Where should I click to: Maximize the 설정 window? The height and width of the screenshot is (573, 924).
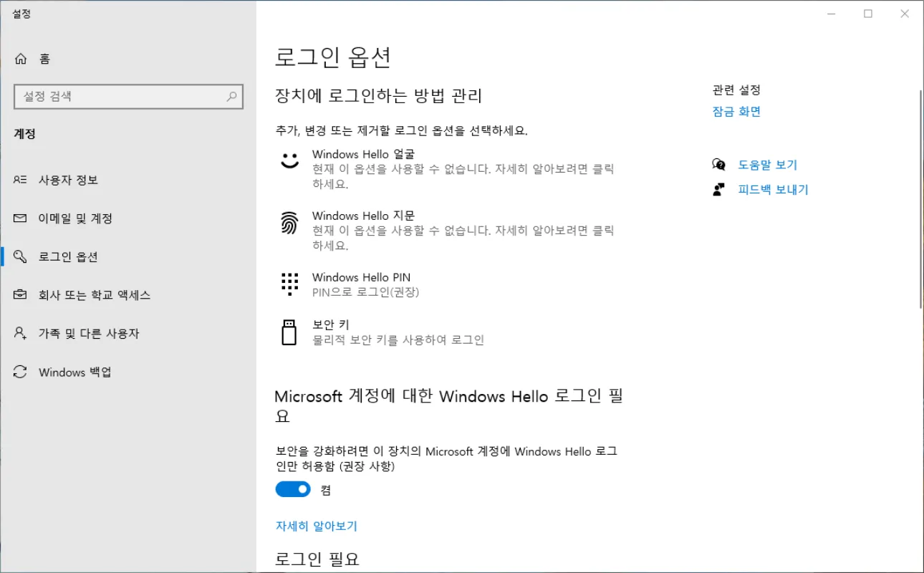coord(868,14)
